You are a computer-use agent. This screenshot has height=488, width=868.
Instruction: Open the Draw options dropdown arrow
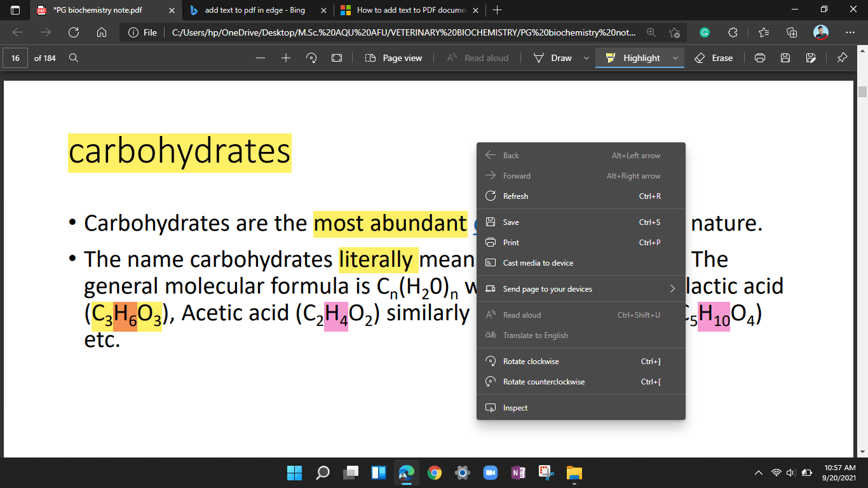point(585,58)
